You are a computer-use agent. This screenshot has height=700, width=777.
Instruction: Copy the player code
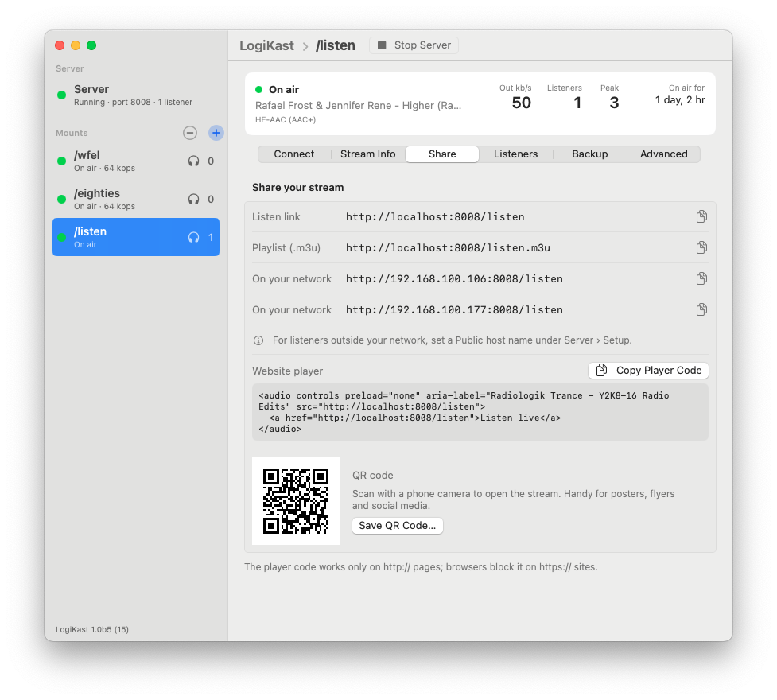[x=648, y=371]
